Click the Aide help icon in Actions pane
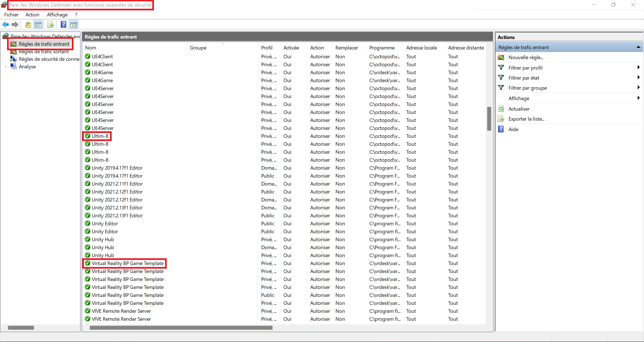This screenshot has width=644, height=342. (501, 129)
